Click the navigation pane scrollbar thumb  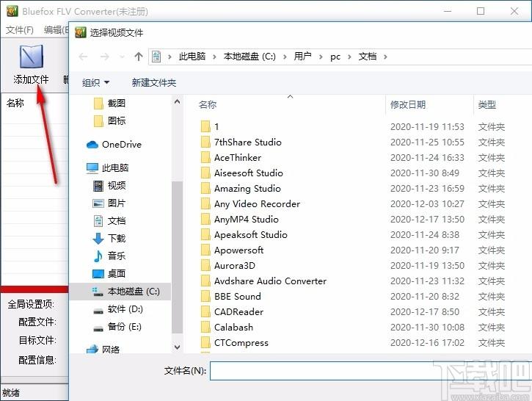tap(177, 257)
